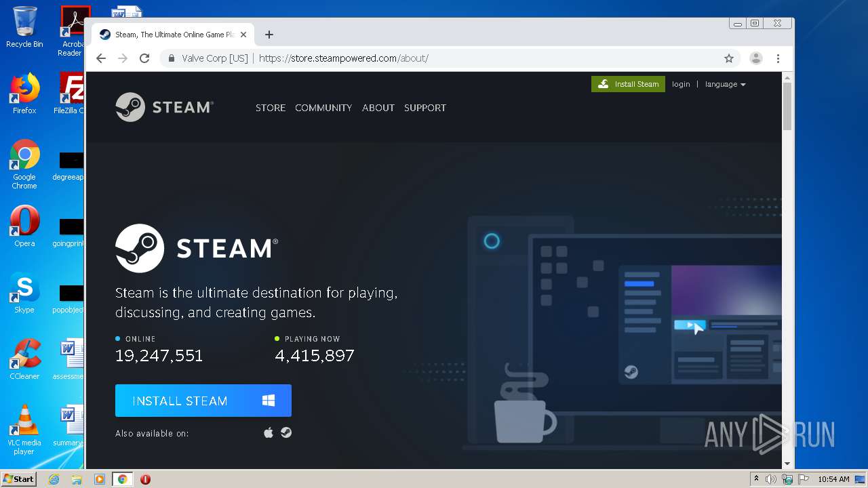Open Acrobat Reader desktop shortcut
868x488 pixels.
pos(72,31)
